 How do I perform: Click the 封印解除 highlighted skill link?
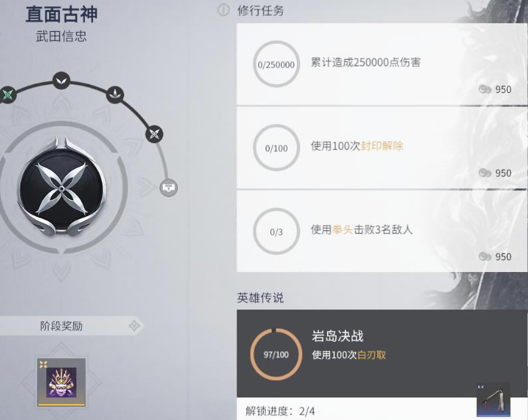pos(382,146)
